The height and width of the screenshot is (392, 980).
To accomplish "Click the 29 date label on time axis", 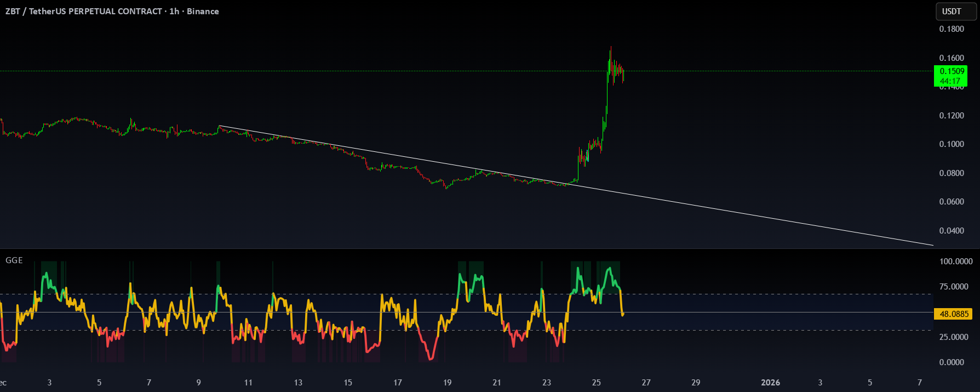I will coord(696,383).
